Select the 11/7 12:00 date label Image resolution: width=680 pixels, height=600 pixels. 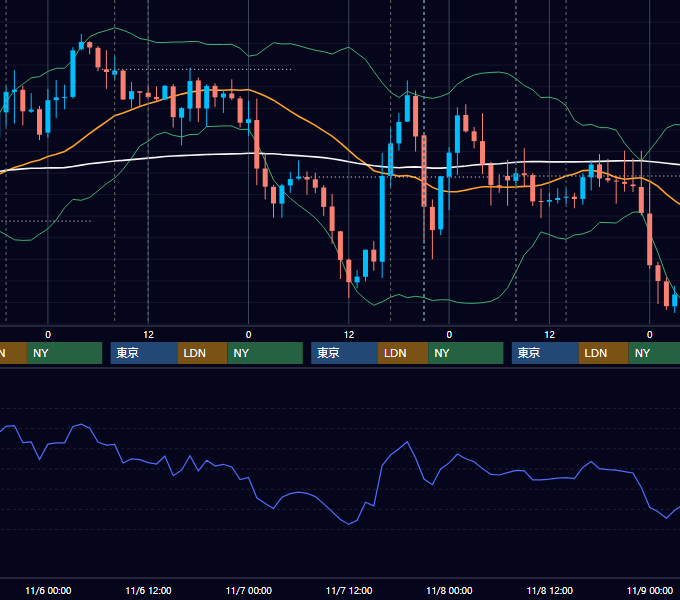click(349, 590)
